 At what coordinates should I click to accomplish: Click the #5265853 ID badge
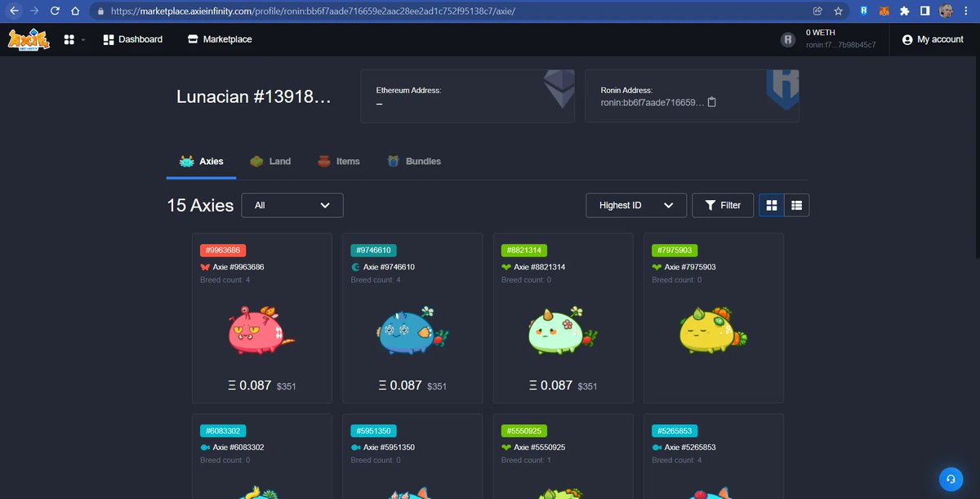coord(675,430)
